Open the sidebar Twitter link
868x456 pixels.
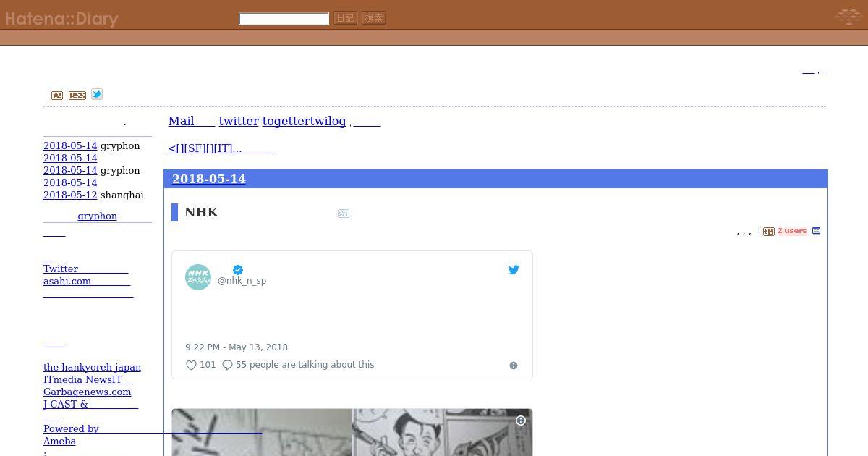pyautogui.click(x=85, y=269)
